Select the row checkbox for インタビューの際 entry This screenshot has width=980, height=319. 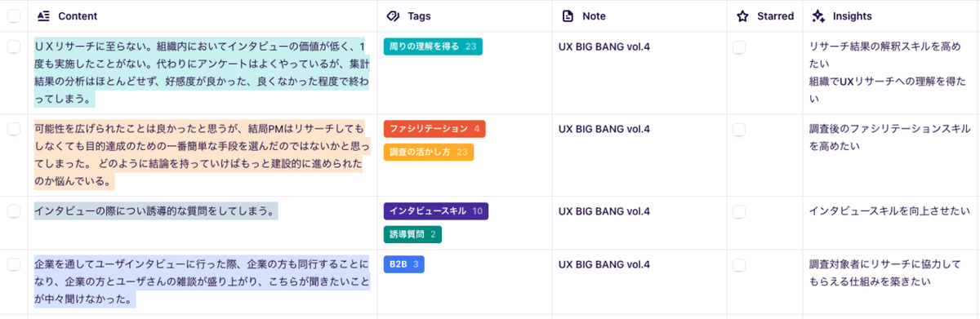(x=14, y=211)
